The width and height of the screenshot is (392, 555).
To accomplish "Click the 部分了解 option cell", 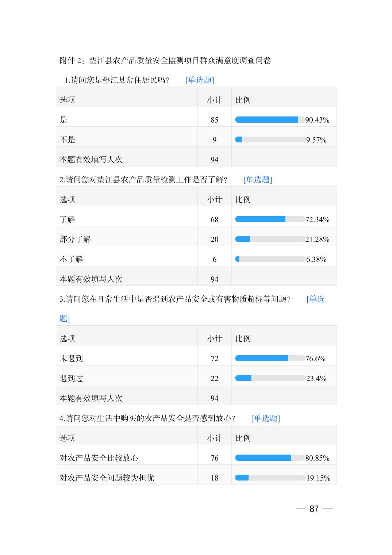I will [75, 240].
